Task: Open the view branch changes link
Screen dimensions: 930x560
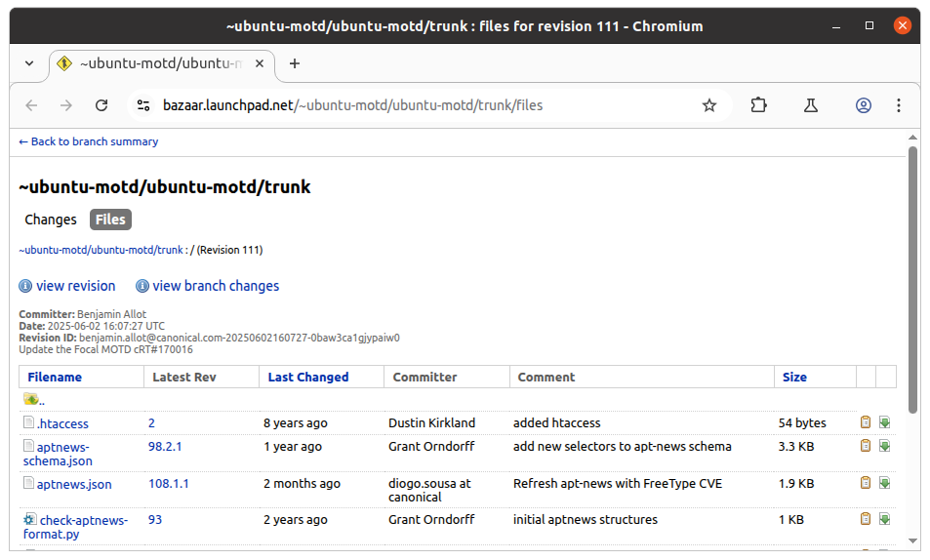Action: [x=216, y=286]
